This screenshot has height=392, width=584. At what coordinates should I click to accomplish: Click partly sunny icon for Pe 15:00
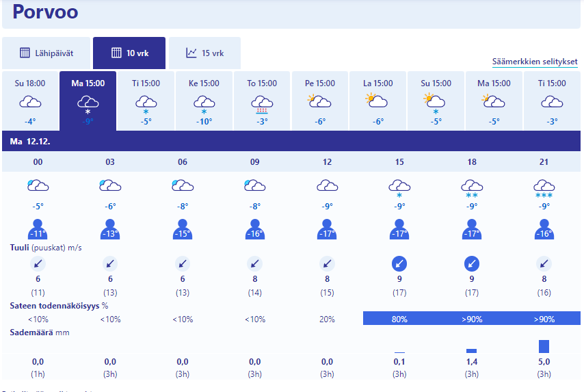pyautogui.click(x=319, y=101)
